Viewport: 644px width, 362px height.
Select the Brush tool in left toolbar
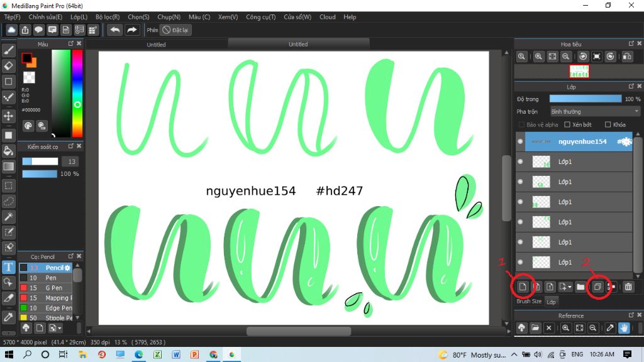click(9, 50)
